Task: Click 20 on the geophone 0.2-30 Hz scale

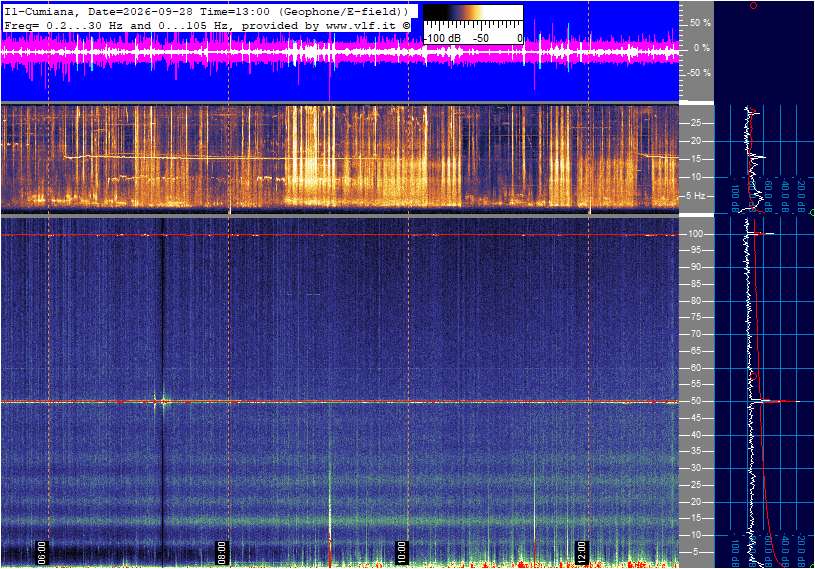Action: coord(695,141)
